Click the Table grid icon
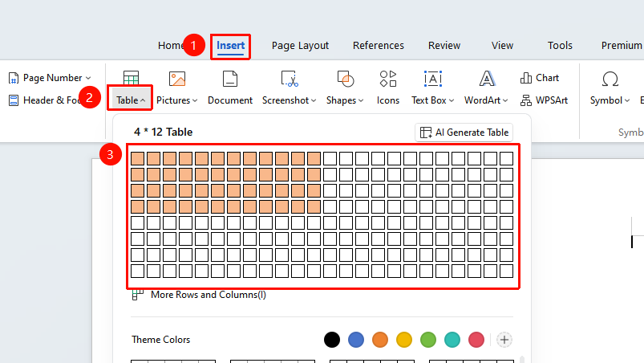The width and height of the screenshot is (644, 363). click(131, 79)
